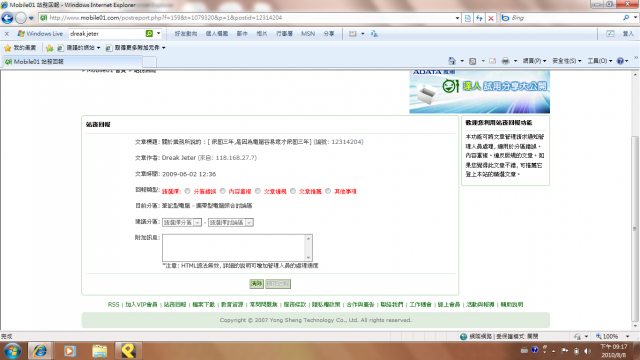The width and height of the screenshot is (640, 360).
Task: Click the RSS feeds icon in command bar
Action: [473, 61]
